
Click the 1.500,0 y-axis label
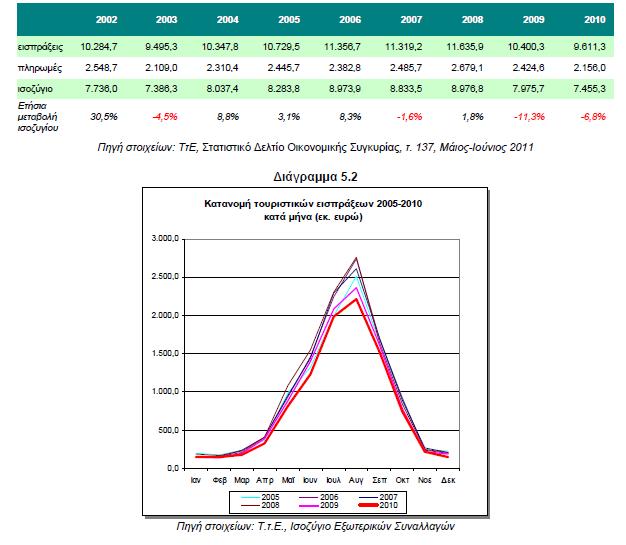[165, 353]
